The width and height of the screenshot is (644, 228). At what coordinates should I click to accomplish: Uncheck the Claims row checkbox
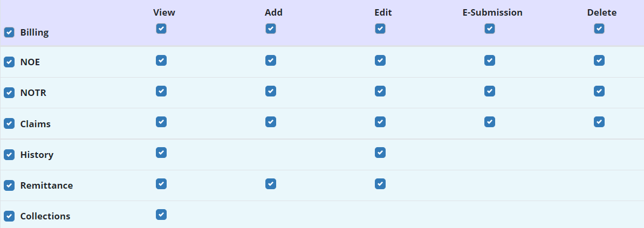pyautogui.click(x=9, y=123)
